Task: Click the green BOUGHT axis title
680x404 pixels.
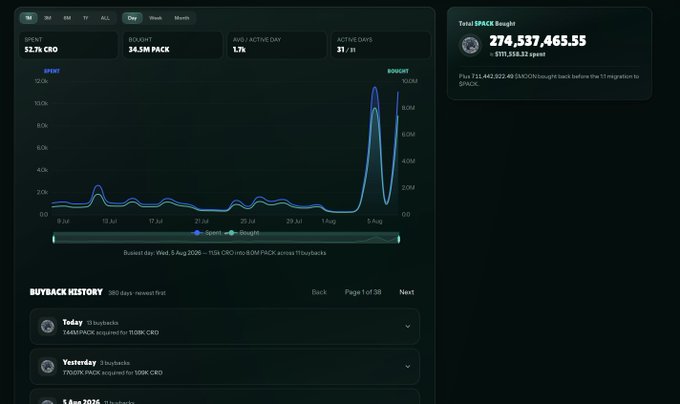Action: pyautogui.click(x=398, y=71)
